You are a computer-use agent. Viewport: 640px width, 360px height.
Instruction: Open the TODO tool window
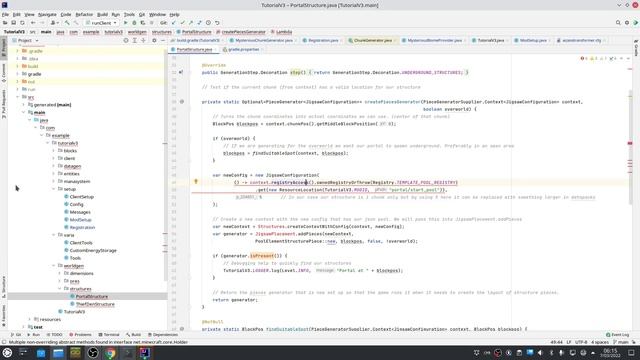point(54,335)
